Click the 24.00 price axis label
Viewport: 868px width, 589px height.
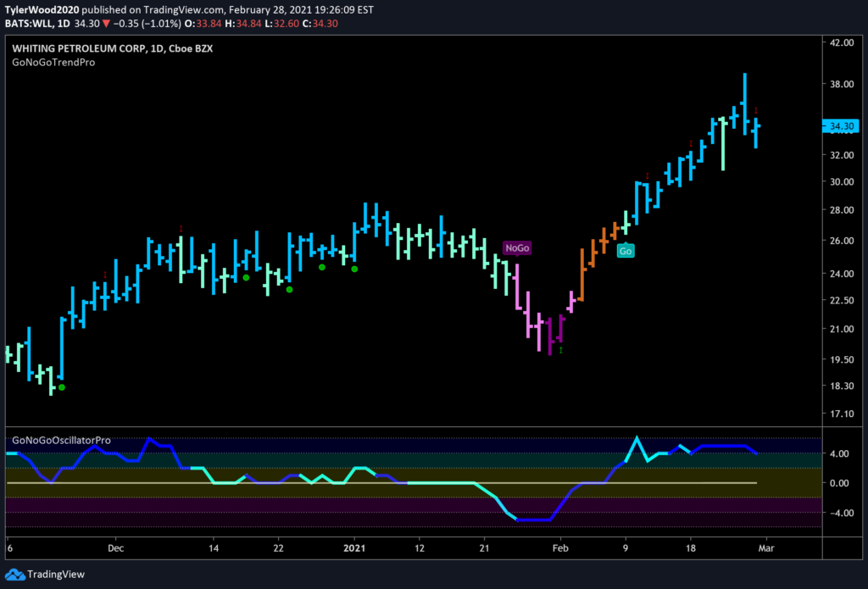(x=842, y=274)
